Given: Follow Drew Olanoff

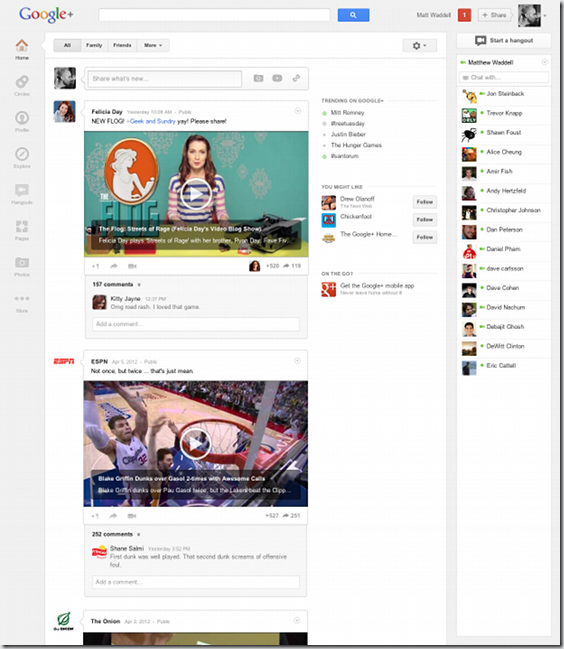Looking at the screenshot, I should coord(425,202).
